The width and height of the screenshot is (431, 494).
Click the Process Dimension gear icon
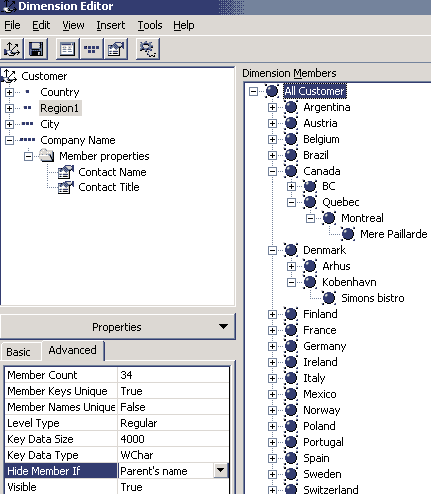point(148,49)
